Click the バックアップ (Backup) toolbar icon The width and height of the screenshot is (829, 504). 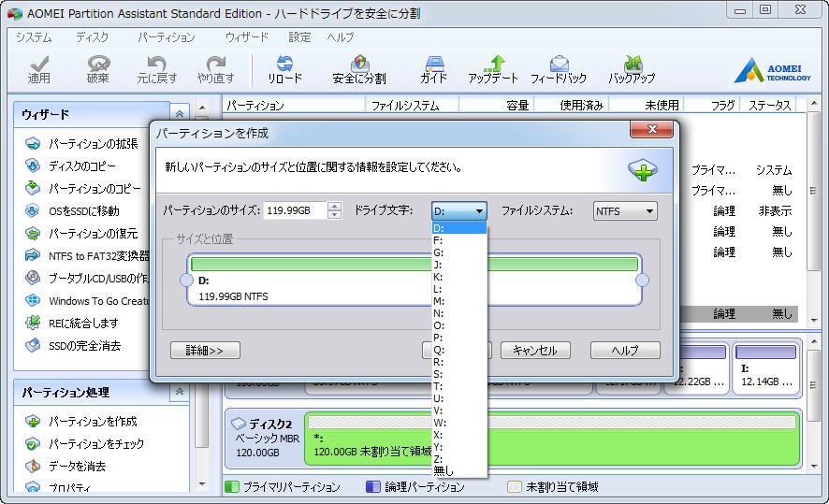[632, 70]
